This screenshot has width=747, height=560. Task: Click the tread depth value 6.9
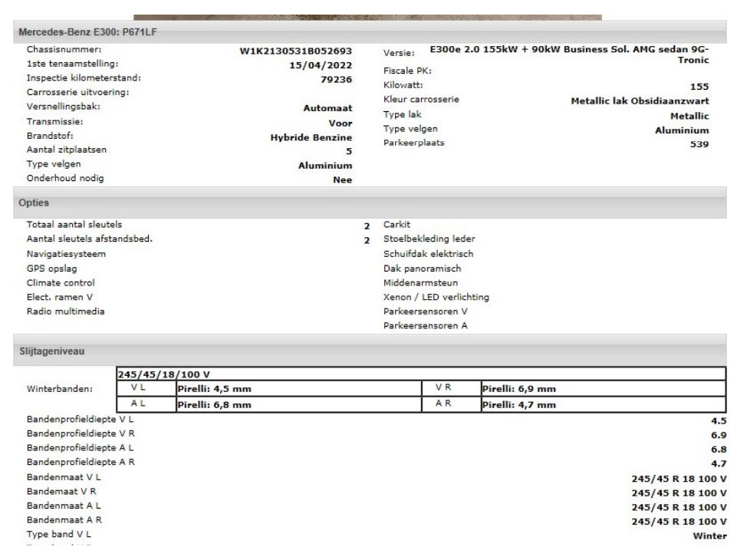point(719,436)
